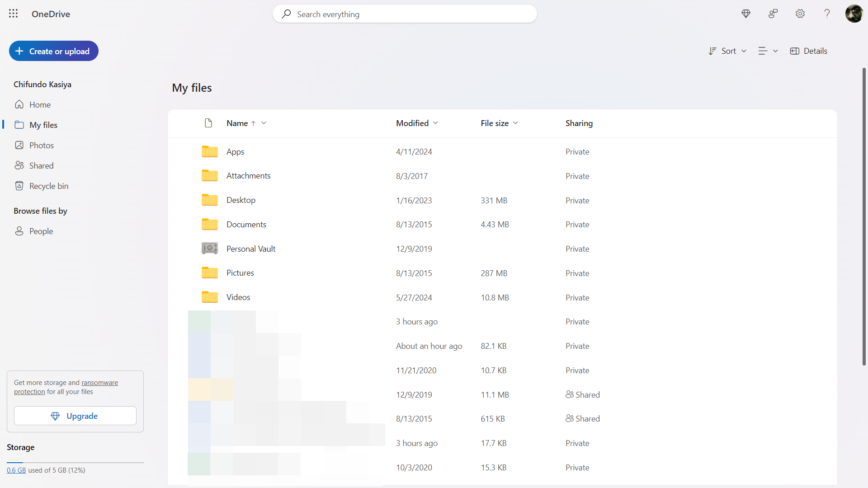Viewport: 868px width, 488px height.
Task: Open the OneDrive Settings gear icon
Action: pyautogui.click(x=800, y=14)
